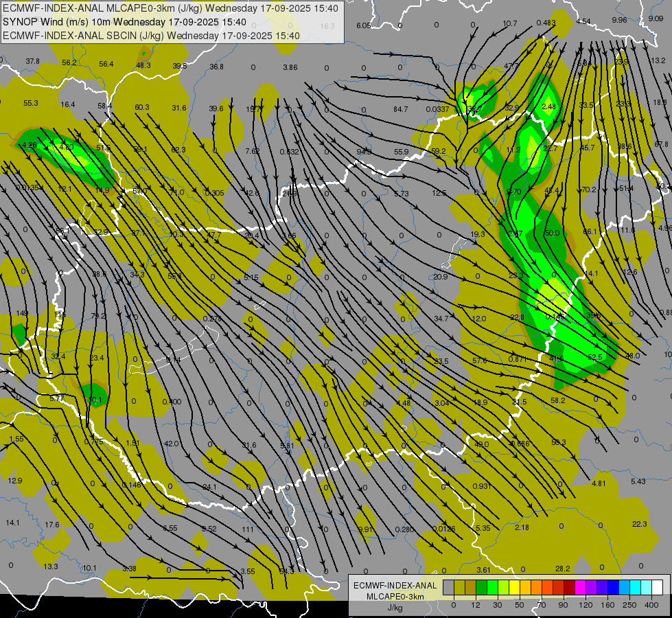
Task: Click the olive swatch in the legend
Action: point(459,587)
